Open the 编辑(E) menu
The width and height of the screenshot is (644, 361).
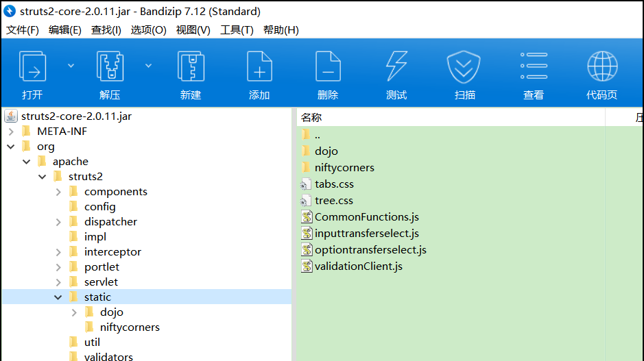(x=65, y=30)
